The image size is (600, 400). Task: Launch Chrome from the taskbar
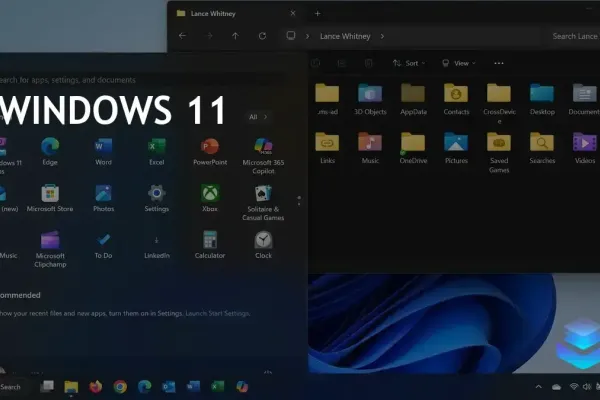click(x=120, y=387)
